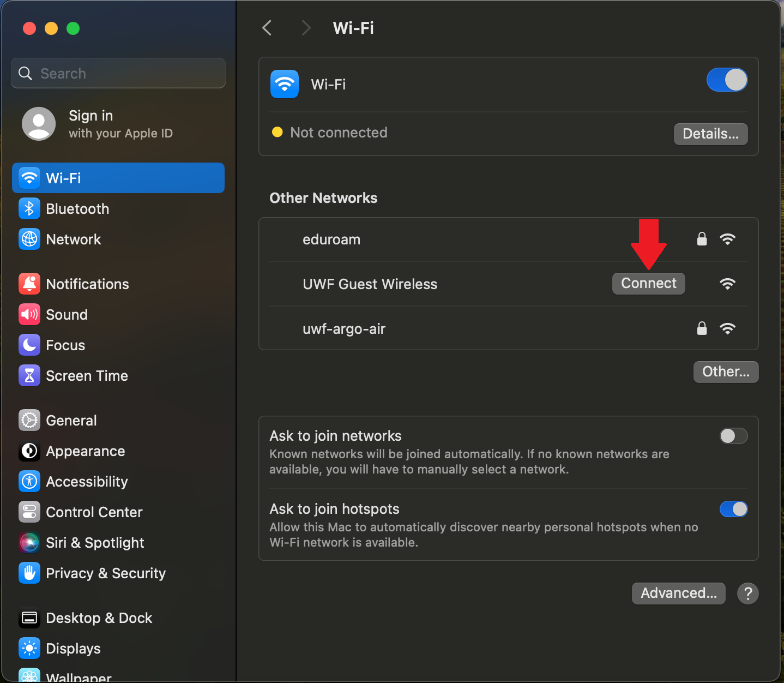Open Notifications settings pane
Image resolution: width=784 pixels, height=683 pixels.
click(118, 284)
